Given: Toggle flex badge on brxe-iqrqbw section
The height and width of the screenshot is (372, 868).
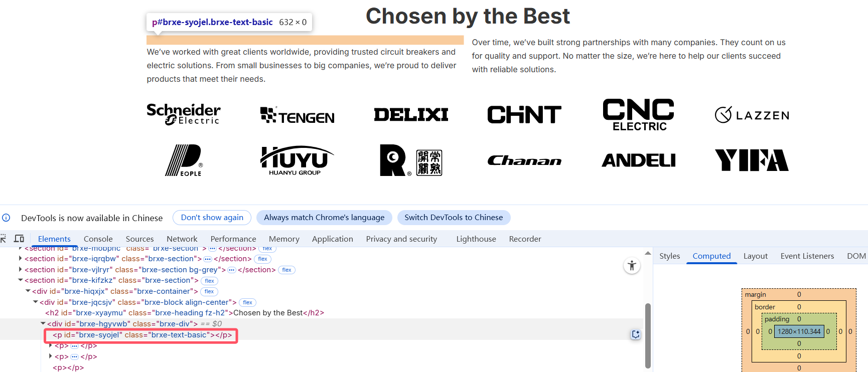Looking at the screenshot, I should pyautogui.click(x=262, y=259).
